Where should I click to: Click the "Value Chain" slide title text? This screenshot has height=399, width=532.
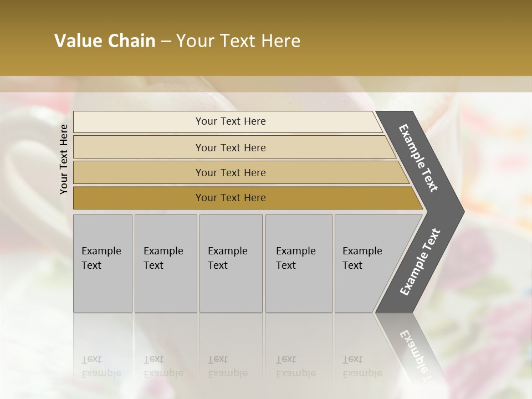click(x=105, y=41)
